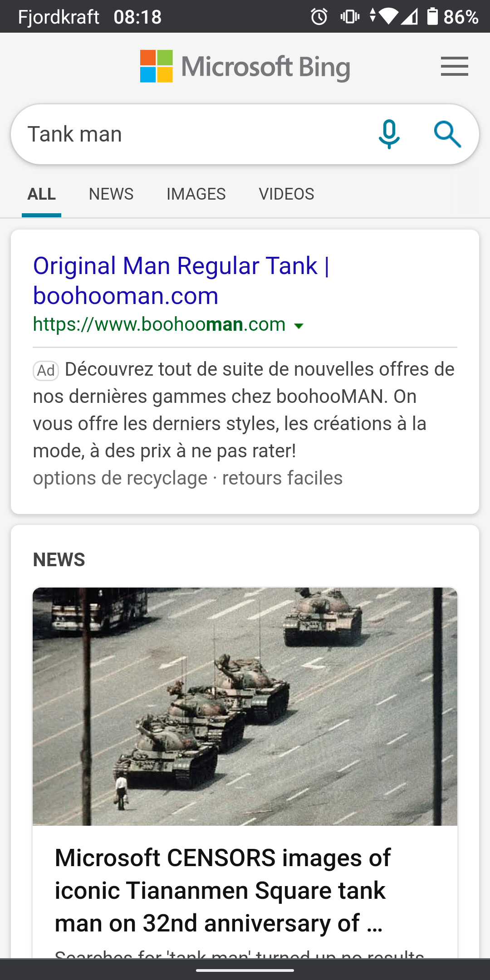Click the magnifying glass search icon
The width and height of the screenshot is (490, 980).
pos(447,134)
